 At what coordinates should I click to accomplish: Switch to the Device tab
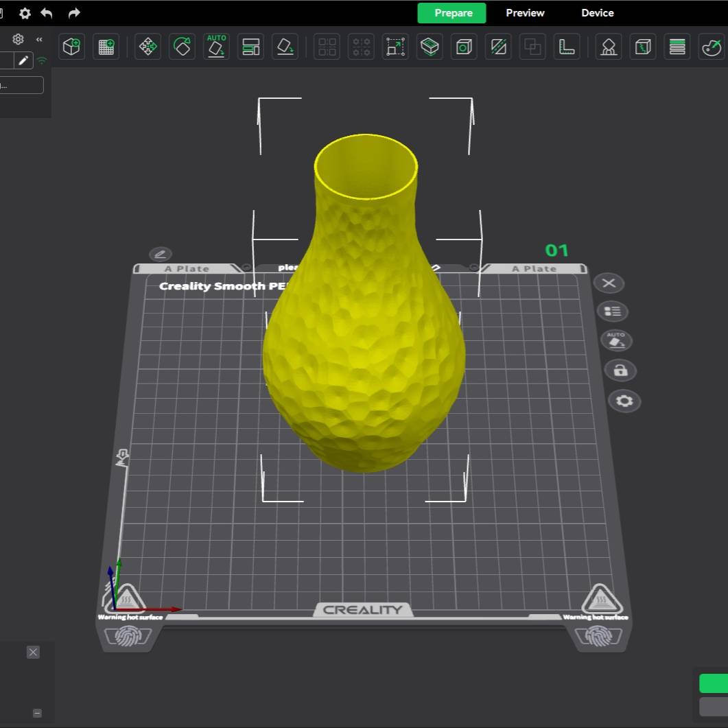point(597,13)
